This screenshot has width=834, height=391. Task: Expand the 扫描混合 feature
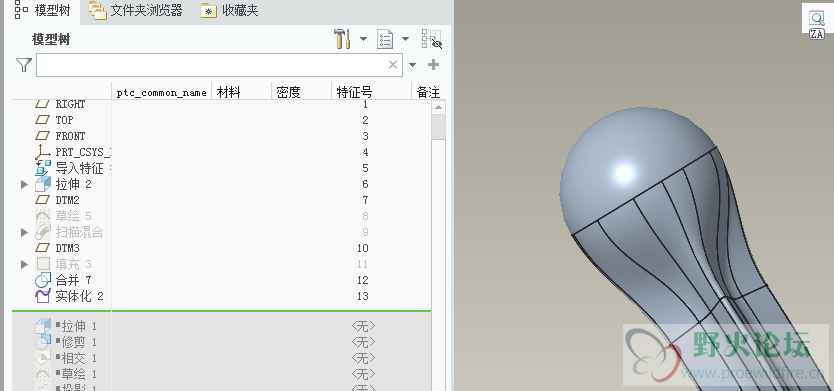(x=24, y=232)
